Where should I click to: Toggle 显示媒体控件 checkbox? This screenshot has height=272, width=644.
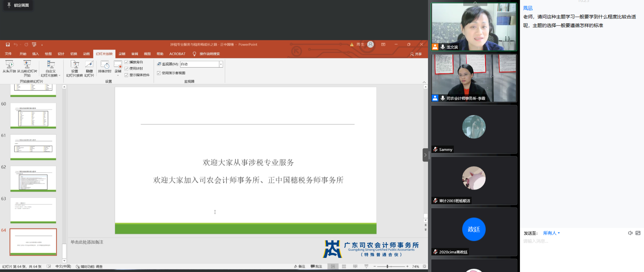(126, 75)
